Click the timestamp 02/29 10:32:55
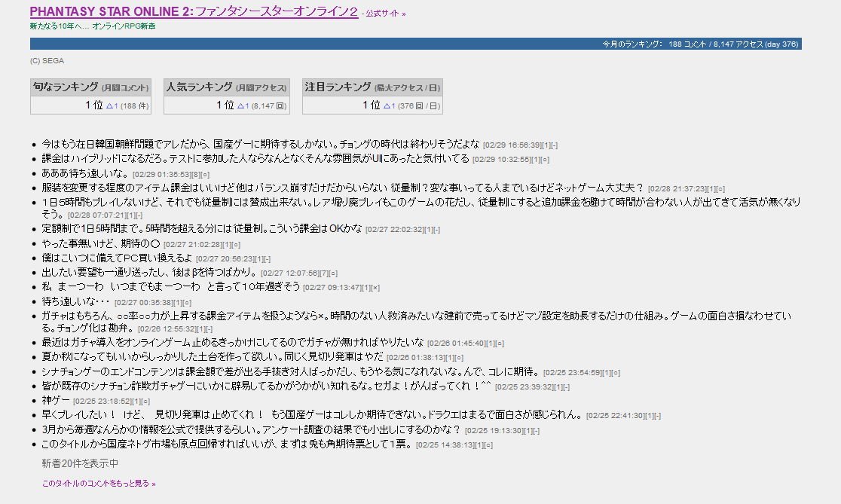 pyautogui.click(x=503, y=159)
